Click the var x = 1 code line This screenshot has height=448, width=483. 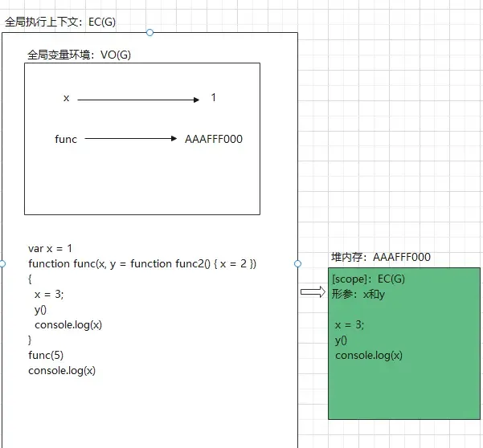click(50, 248)
